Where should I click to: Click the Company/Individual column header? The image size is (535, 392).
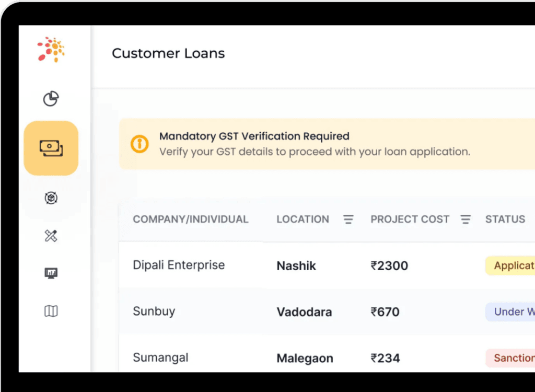pos(190,220)
